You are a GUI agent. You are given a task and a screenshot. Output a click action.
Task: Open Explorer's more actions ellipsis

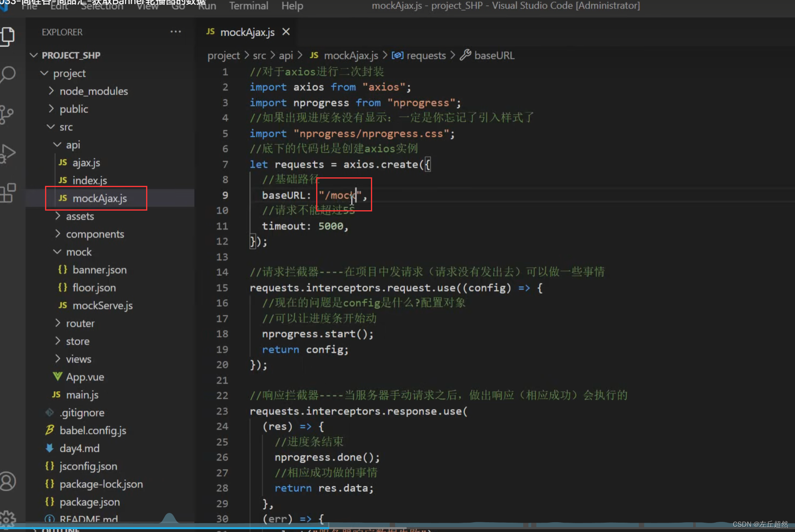[x=175, y=32]
